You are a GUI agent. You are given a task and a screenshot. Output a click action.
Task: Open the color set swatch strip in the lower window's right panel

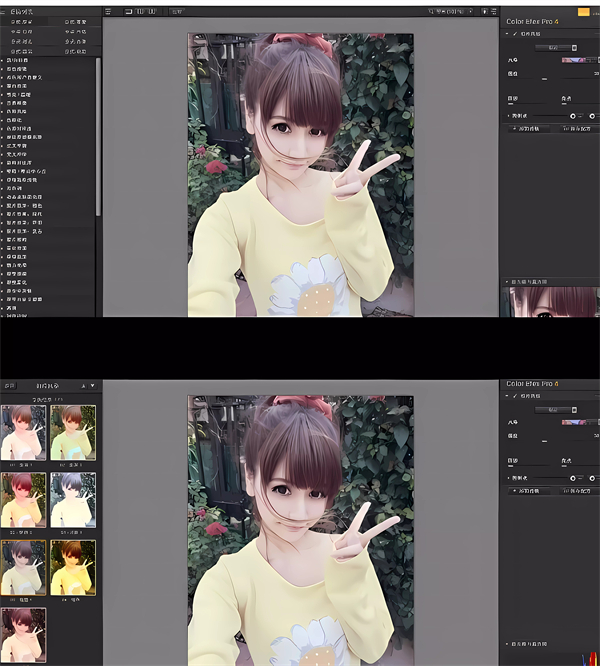coord(579,422)
